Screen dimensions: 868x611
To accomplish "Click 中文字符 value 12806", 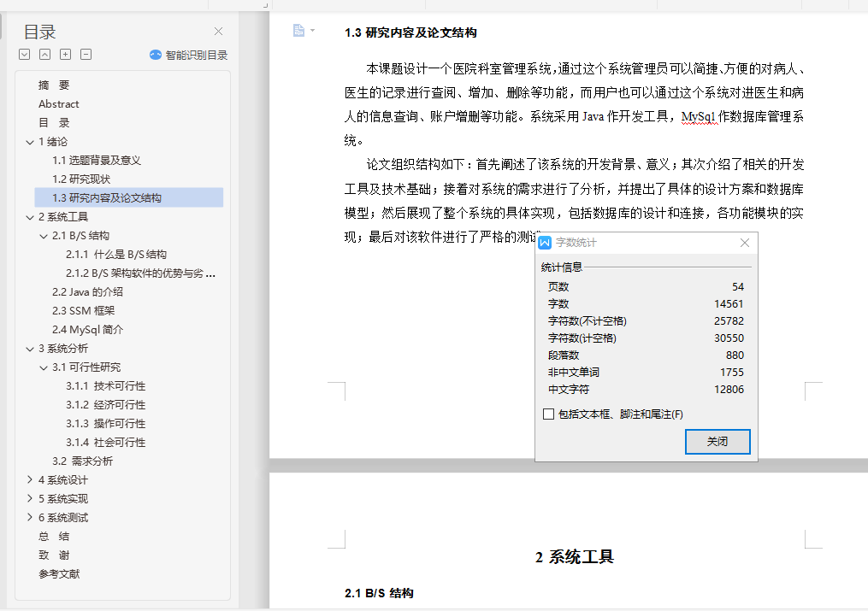I will (x=729, y=390).
